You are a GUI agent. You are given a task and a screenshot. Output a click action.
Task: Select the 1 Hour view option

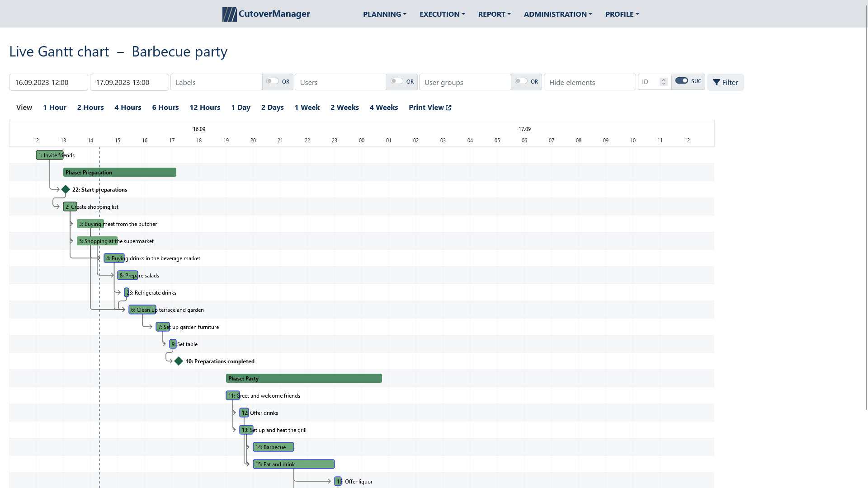(55, 107)
